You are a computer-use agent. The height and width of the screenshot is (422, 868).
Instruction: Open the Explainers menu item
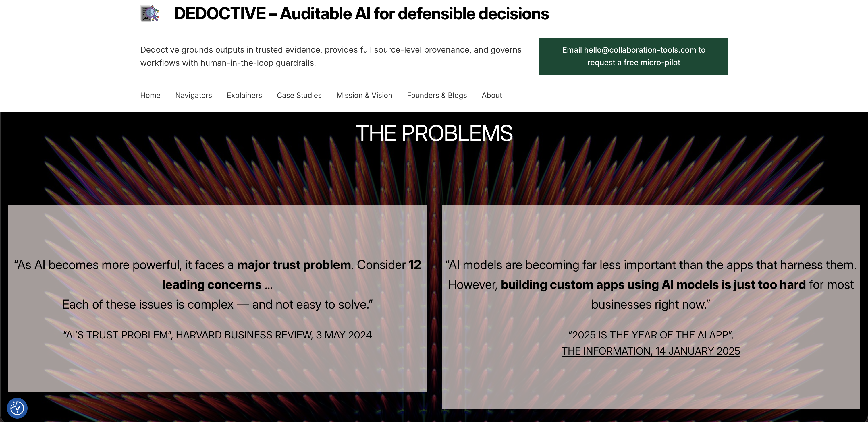click(244, 95)
